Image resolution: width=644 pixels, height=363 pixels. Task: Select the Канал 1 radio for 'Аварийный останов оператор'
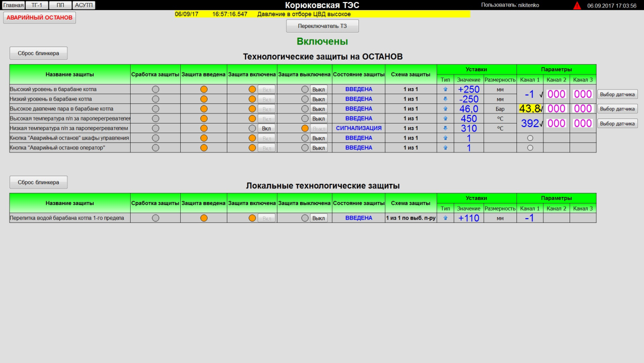pos(530,148)
